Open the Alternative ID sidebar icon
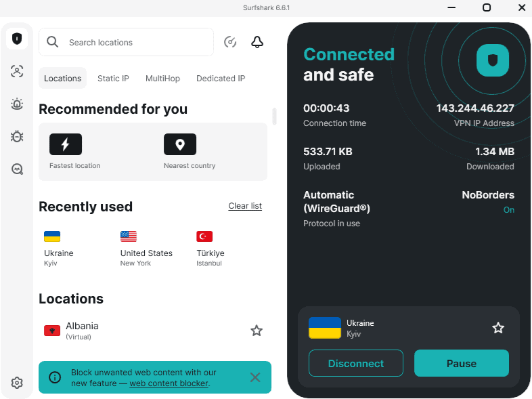 tap(17, 71)
